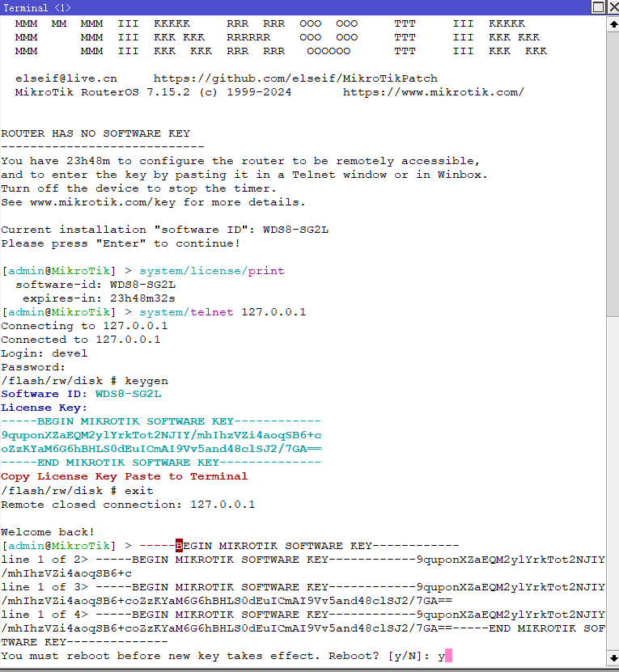619x672 pixels.
Task: Click the elseif@live.cn email address
Action: (x=66, y=78)
